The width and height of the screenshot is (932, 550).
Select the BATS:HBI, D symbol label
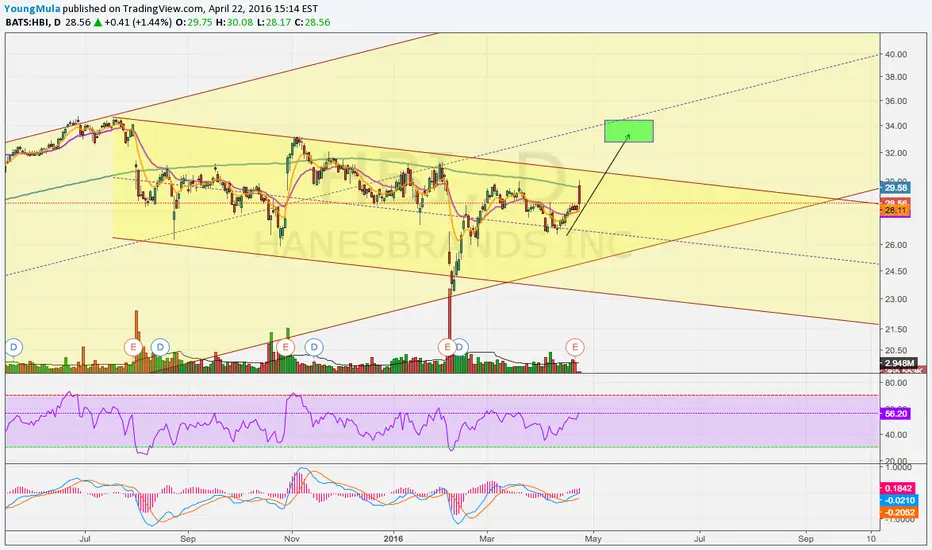pos(33,23)
